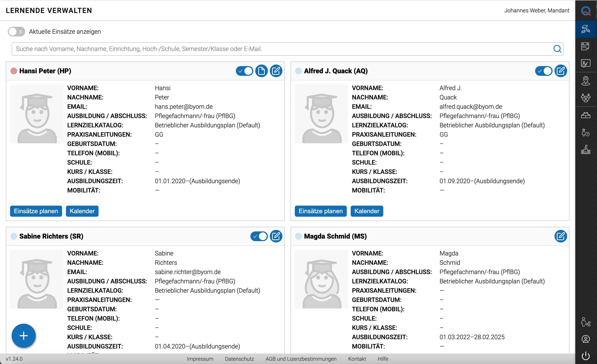Click Einsätze planen for Hansi Peter
The width and height of the screenshot is (597, 364).
pos(36,211)
